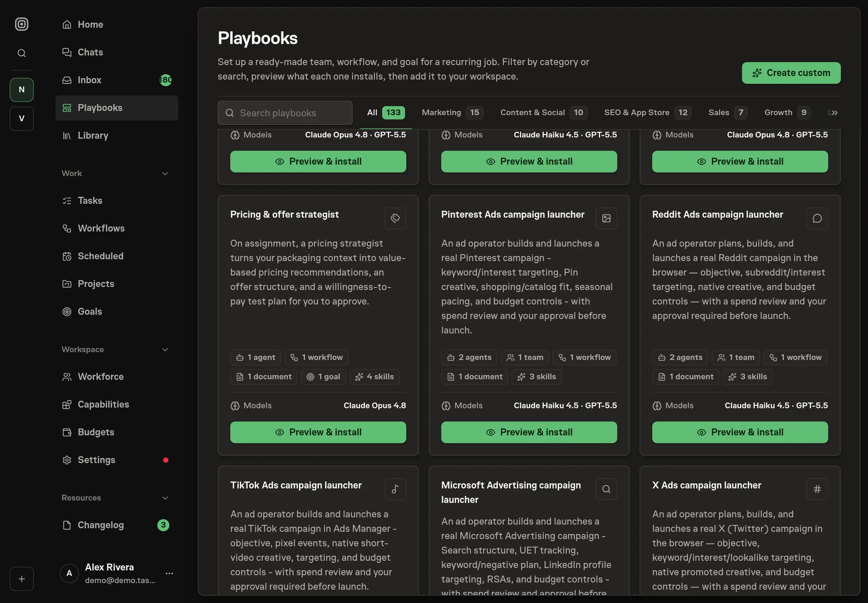
Task: Click 2 agents chip on Pinterest Ads card
Action: click(469, 357)
